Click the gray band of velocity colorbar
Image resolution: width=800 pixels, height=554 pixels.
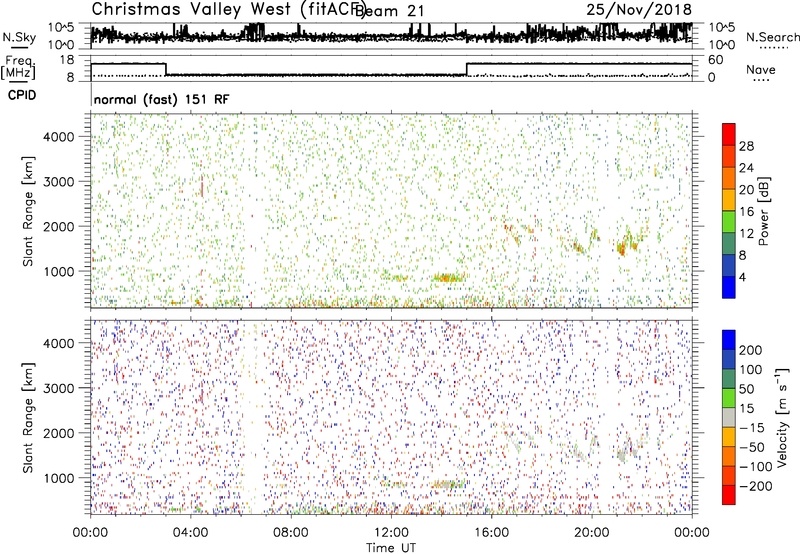pos(729,418)
